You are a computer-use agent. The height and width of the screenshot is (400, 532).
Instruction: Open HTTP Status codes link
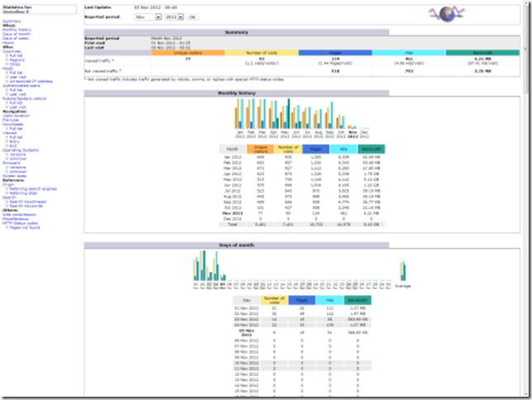click(20, 223)
